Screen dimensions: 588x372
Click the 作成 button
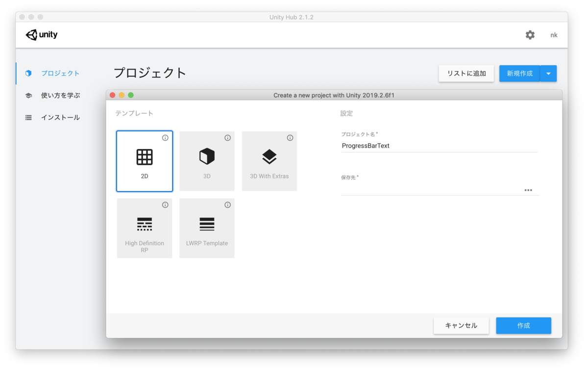tap(523, 325)
